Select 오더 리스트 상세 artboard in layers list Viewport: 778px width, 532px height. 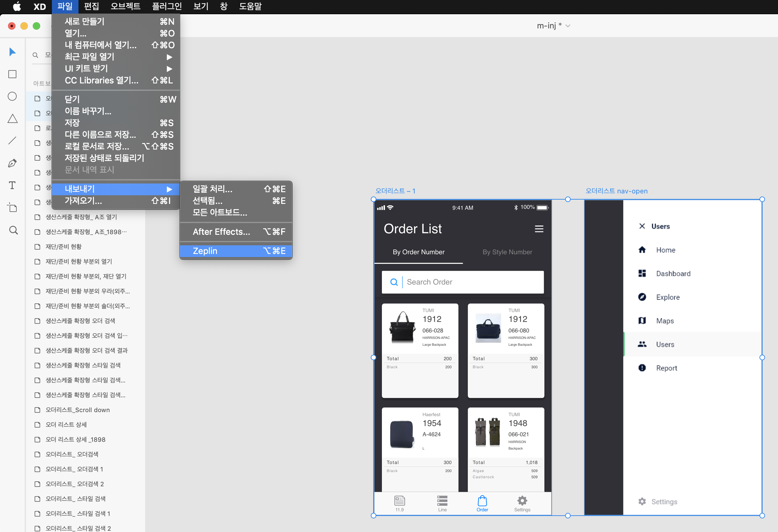point(66,424)
